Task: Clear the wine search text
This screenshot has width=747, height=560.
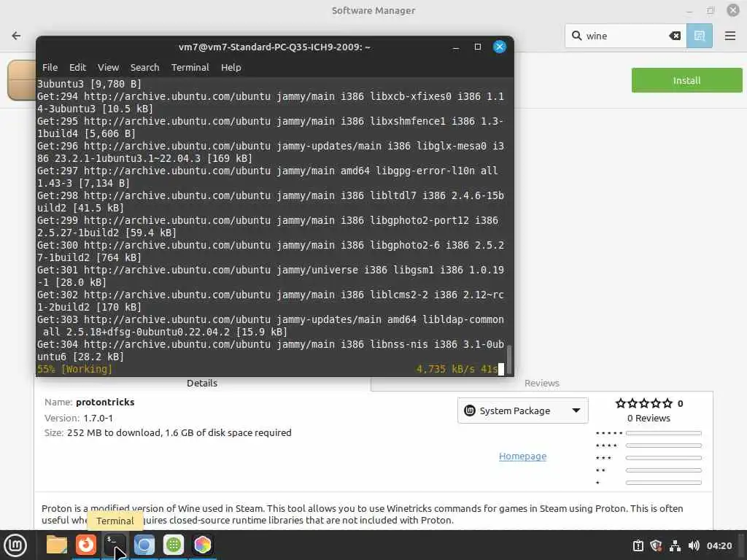Action: (675, 36)
